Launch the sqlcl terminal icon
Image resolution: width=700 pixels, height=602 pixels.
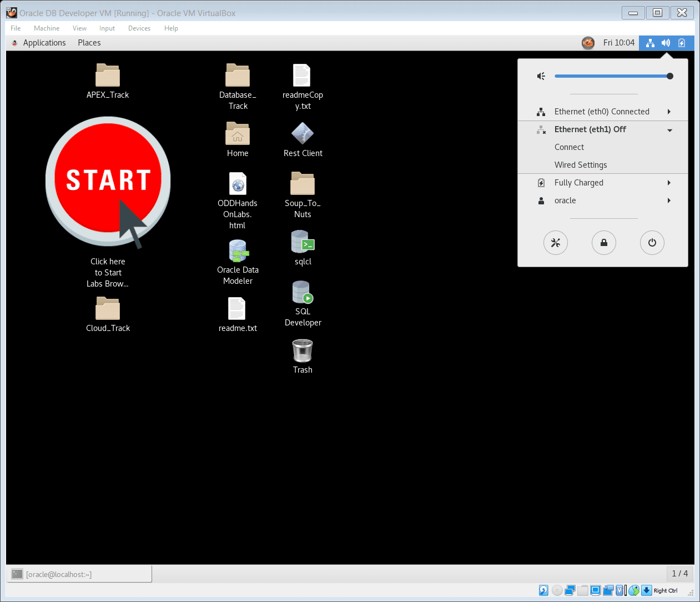(303, 242)
